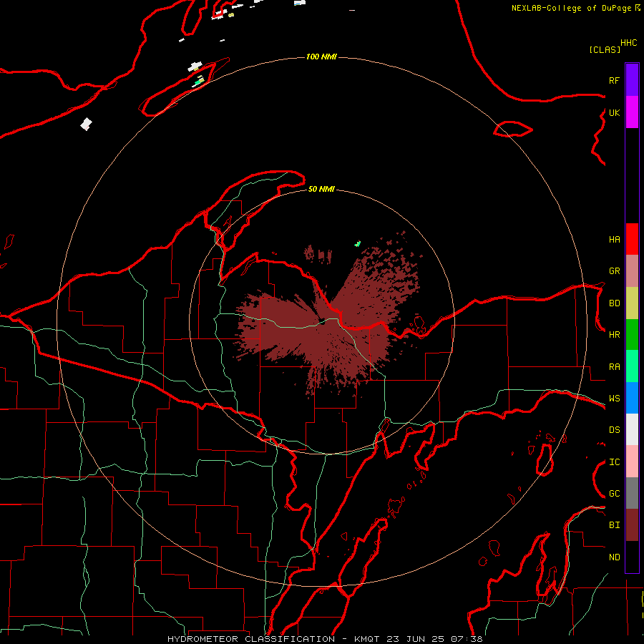Click the HYDROMETEOR CLASSIFICATION title text
The width and height of the screenshot is (644, 644).
point(251,639)
